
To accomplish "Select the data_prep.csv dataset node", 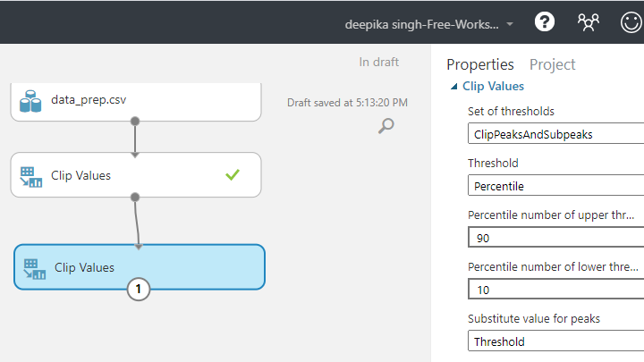I will pyautogui.click(x=136, y=101).
